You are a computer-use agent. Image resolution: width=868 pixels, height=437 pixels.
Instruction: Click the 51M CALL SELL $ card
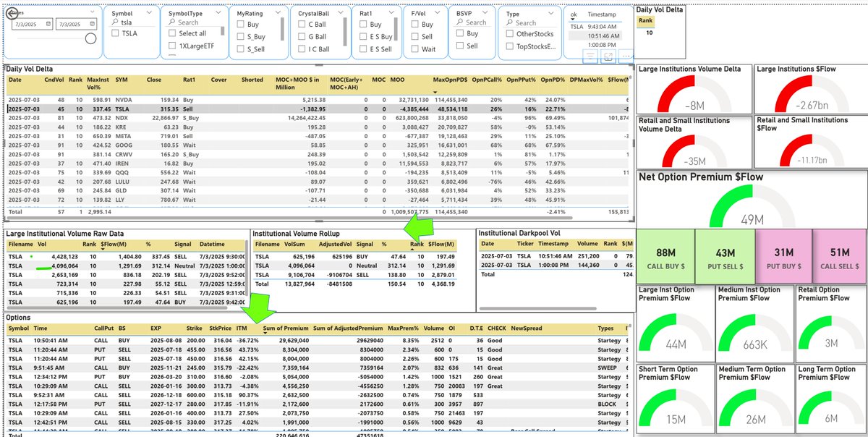(x=840, y=256)
